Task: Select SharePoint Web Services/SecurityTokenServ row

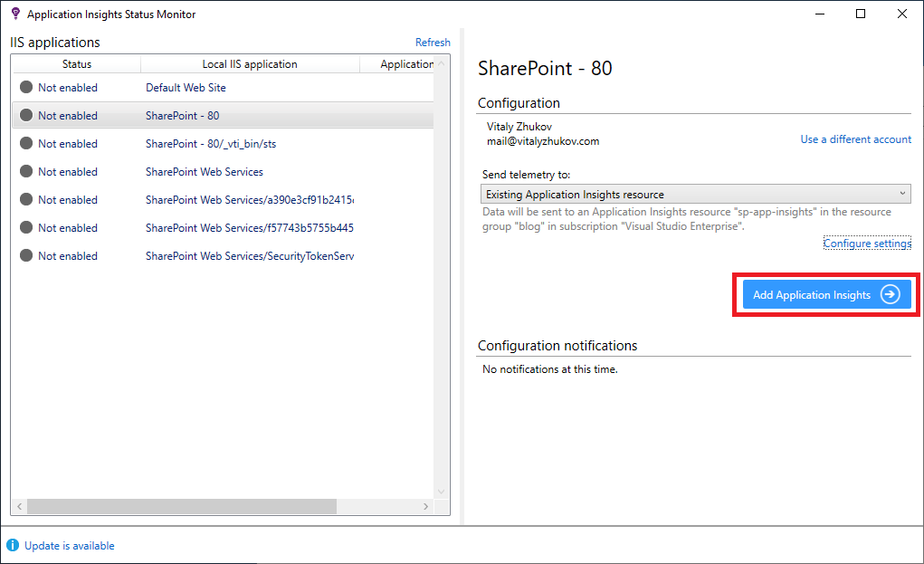Action: coord(223,256)
